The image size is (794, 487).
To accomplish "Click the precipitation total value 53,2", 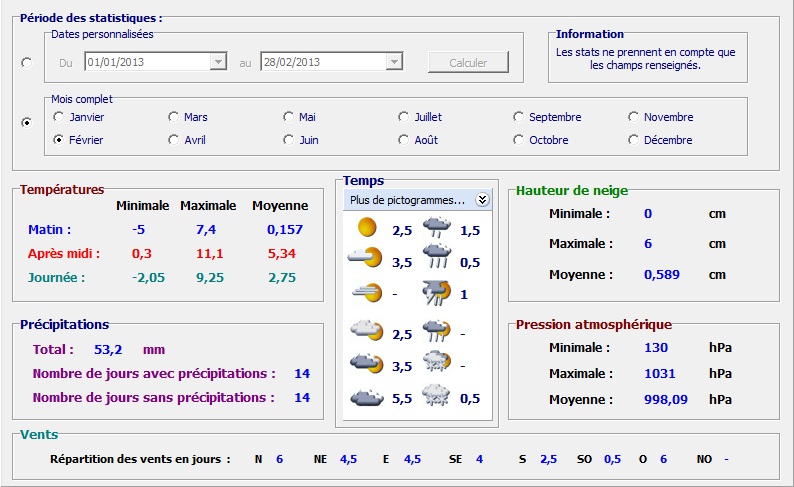I will click(x=108, y=350).
